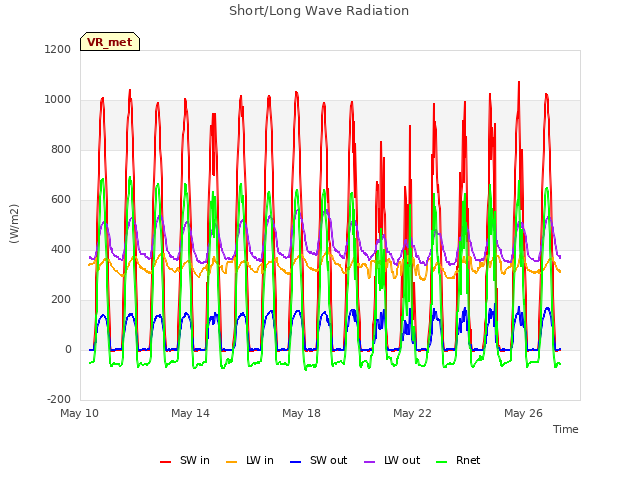Click the 600 y-axis tick label
This screenshot has height=480, width=640.
(61, 200)
